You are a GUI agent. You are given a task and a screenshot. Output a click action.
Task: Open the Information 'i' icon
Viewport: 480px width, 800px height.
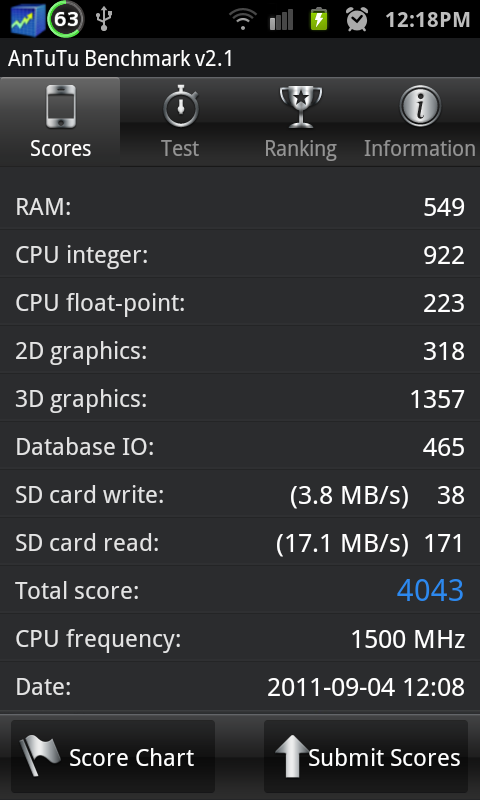420,107
